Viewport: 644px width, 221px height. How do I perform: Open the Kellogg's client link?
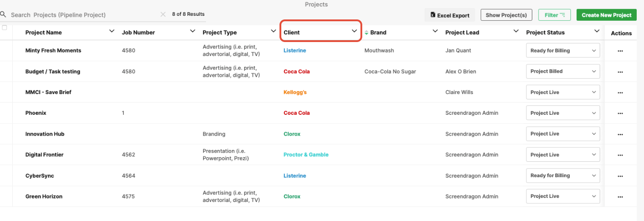point(295,92)
